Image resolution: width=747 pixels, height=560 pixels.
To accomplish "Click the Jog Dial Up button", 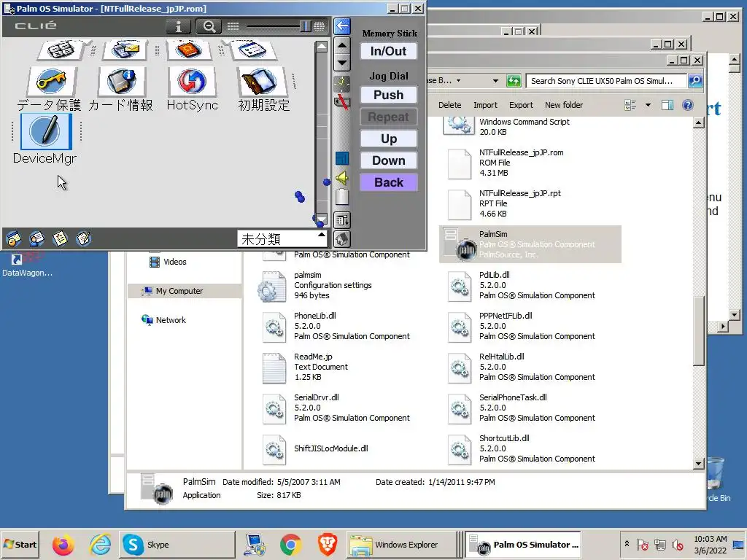I will pyautogui.click(x=388, y=139).
